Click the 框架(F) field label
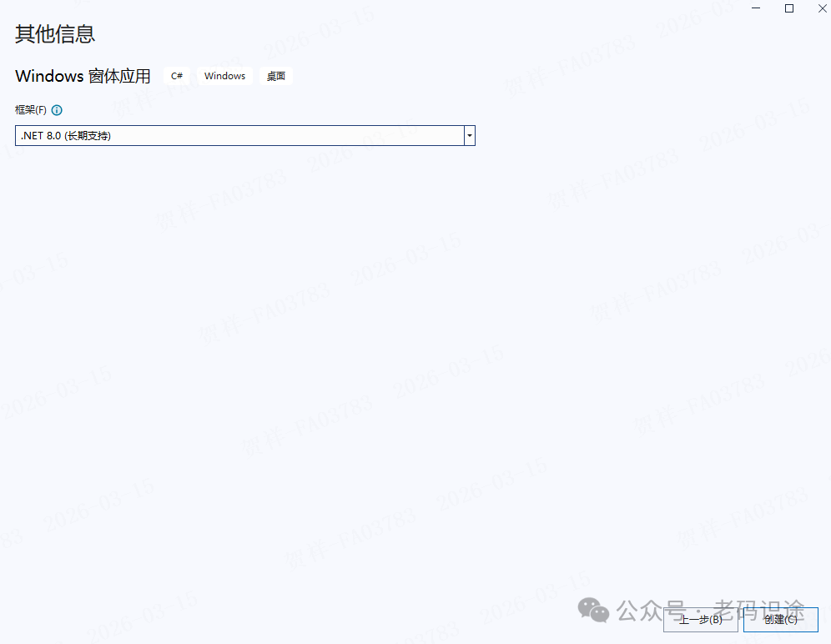The image size is (831, 644). coord(31,110)
